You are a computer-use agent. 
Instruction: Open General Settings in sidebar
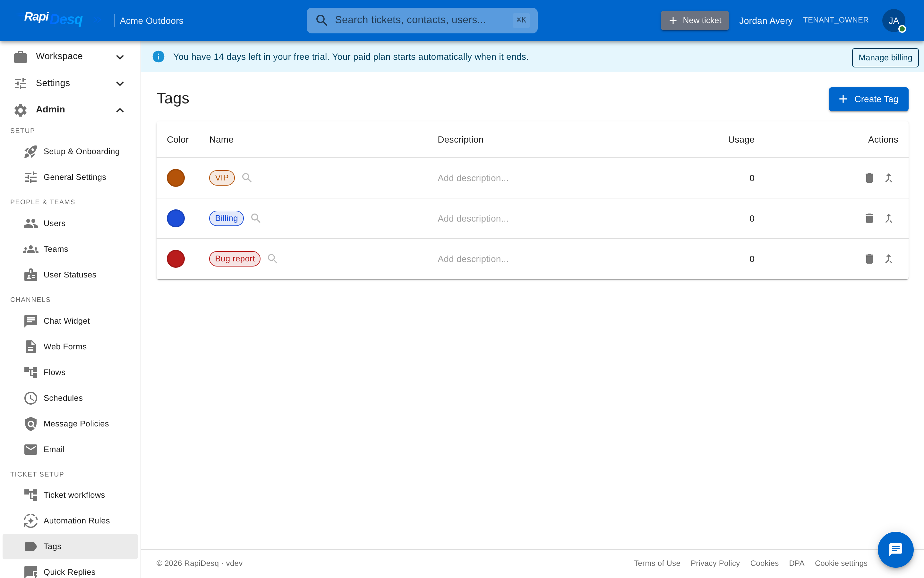[70, 177]
